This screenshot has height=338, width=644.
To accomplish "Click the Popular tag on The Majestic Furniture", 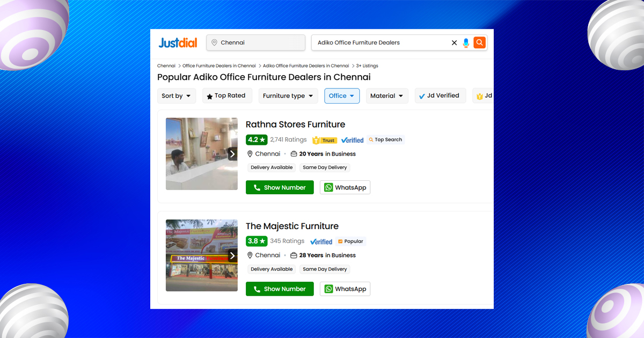I will click(x=351, y=241).
